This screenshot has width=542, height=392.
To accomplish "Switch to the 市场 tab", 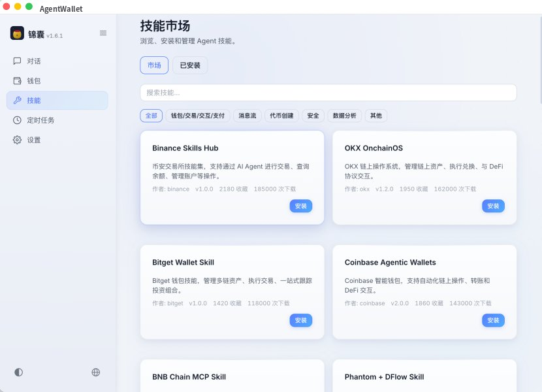I will pos(154,65).
